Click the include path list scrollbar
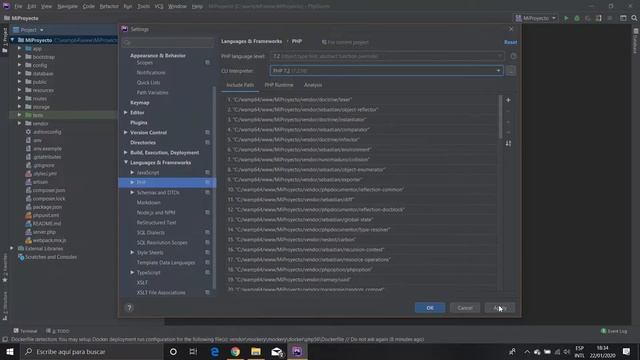 (x=500, y=116)
